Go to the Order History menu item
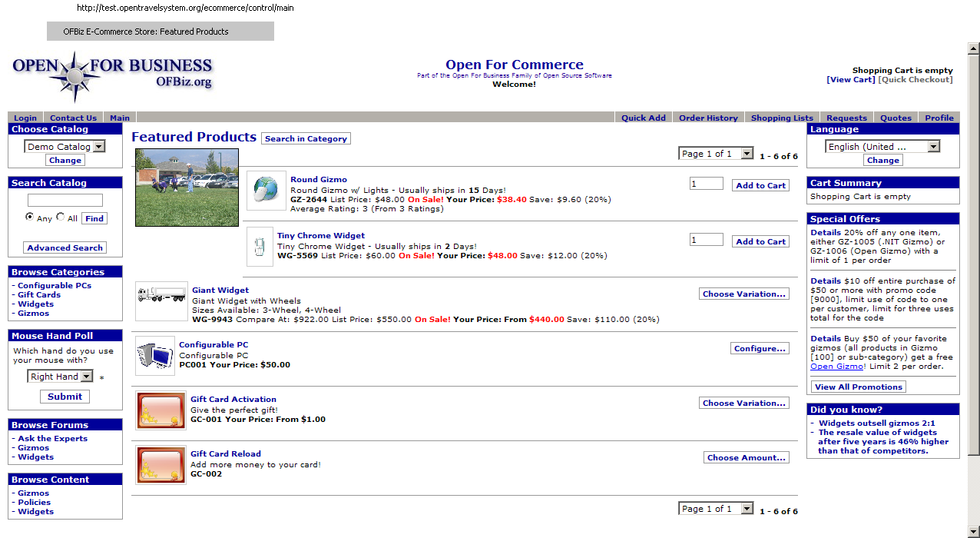This screenshot has height=538, width=980. (708, 118)
